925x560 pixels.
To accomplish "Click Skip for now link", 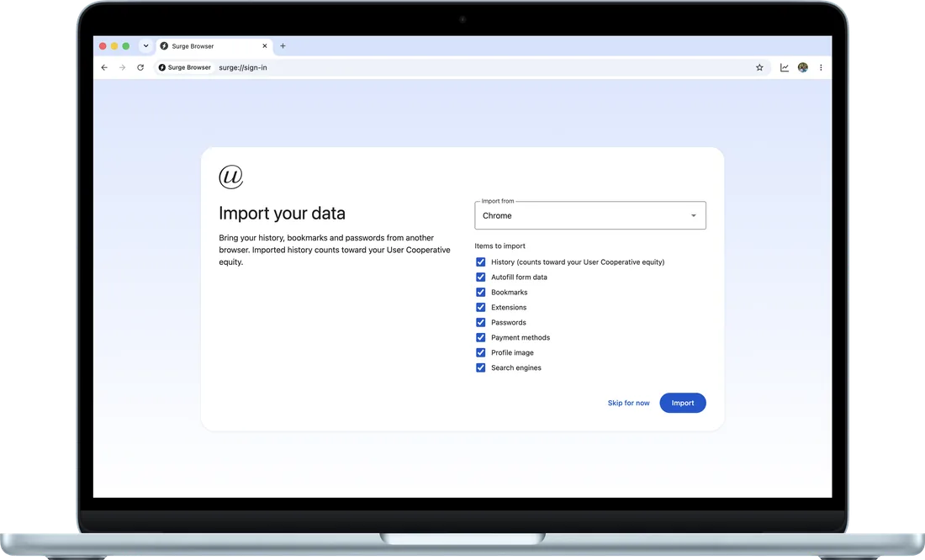I will coord(628,403).
